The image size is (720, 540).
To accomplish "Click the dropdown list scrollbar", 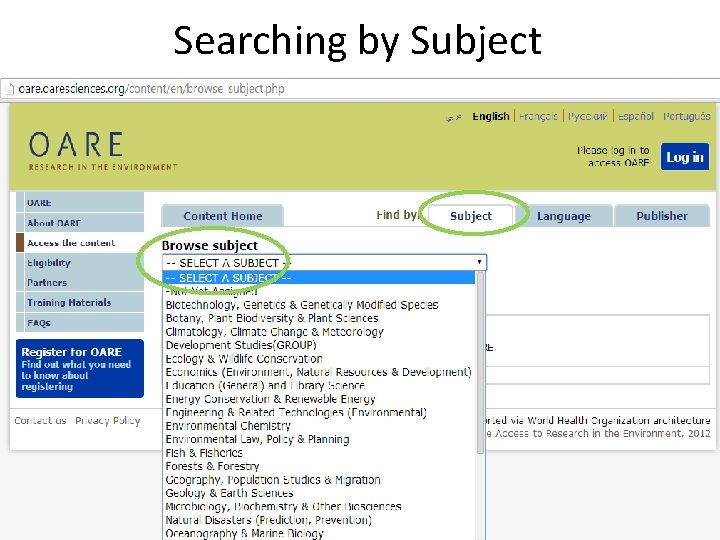I will [x=480, y=362].
